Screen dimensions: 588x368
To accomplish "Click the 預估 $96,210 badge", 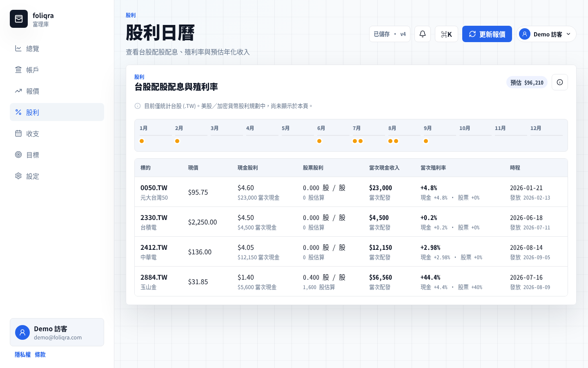I will tap(527, 83).
